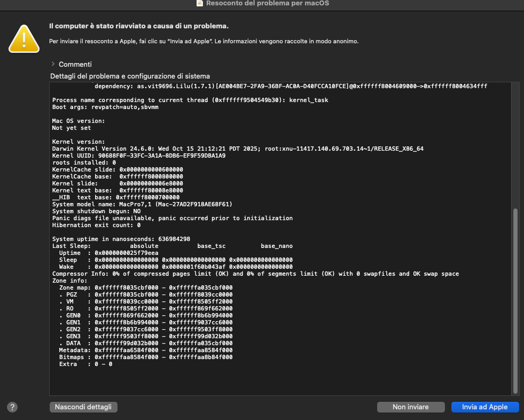Image resolution: width=524 pixels, height=420 pixels.
Task: Click the 'Extra : 0 - 0' row
Action: coord(85,364)
